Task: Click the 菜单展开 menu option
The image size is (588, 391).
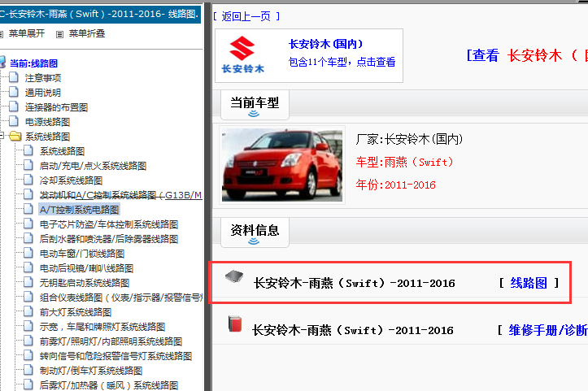Action: pos(27,34)
